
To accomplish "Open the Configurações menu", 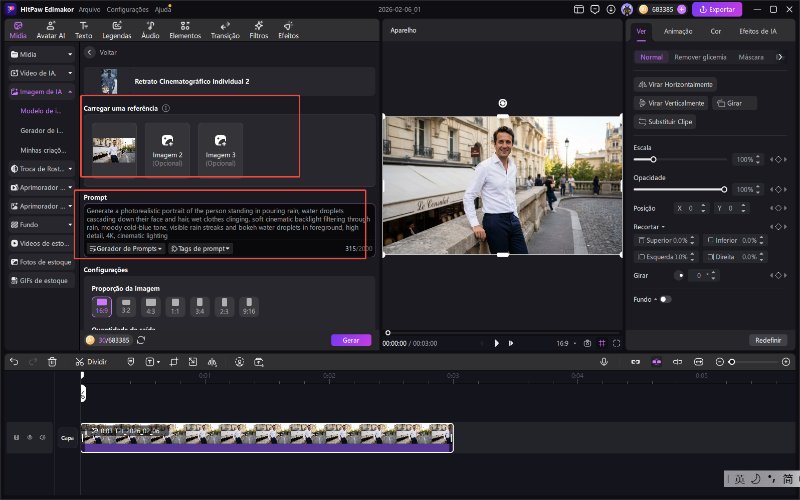I will 127,8.
